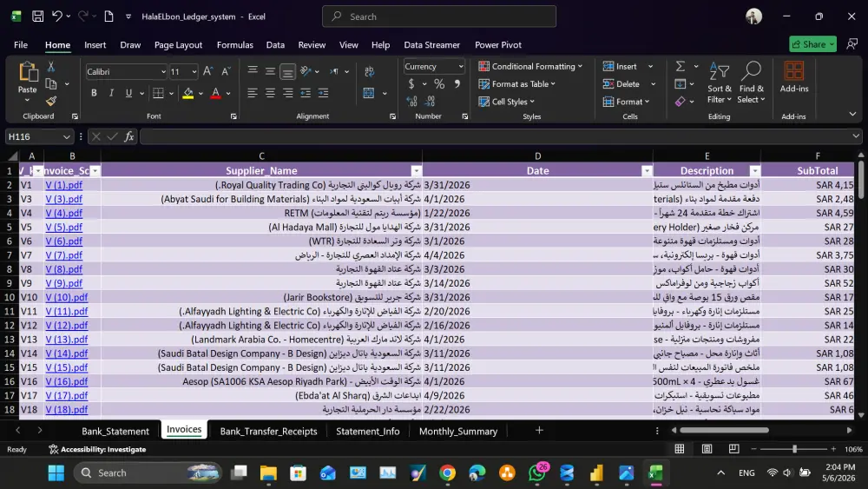This screenshot has height=489, width=868.
Task: Toggle Top Align vertical alignment
Action: pyautogui.click(x=253, y=70)
